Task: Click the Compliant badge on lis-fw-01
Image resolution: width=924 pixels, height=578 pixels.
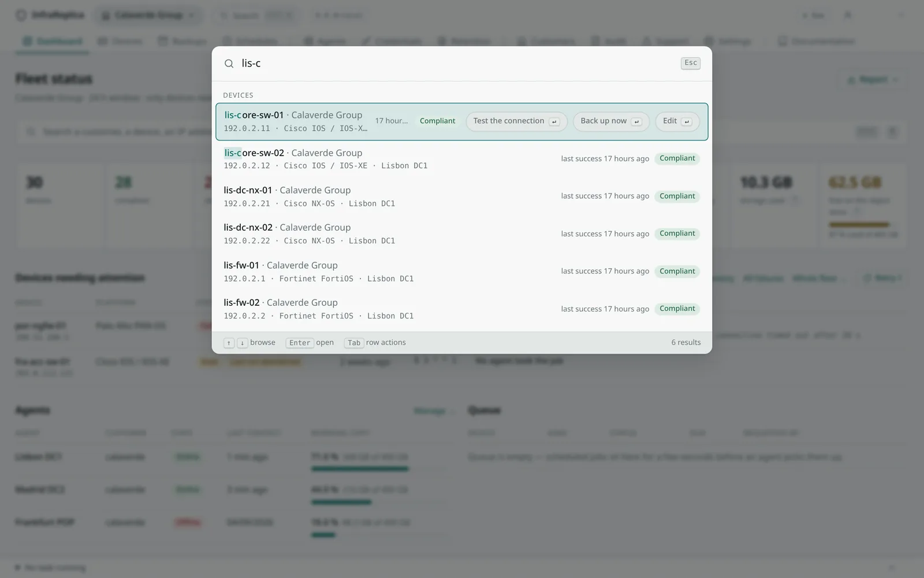Action: [677, 271]
